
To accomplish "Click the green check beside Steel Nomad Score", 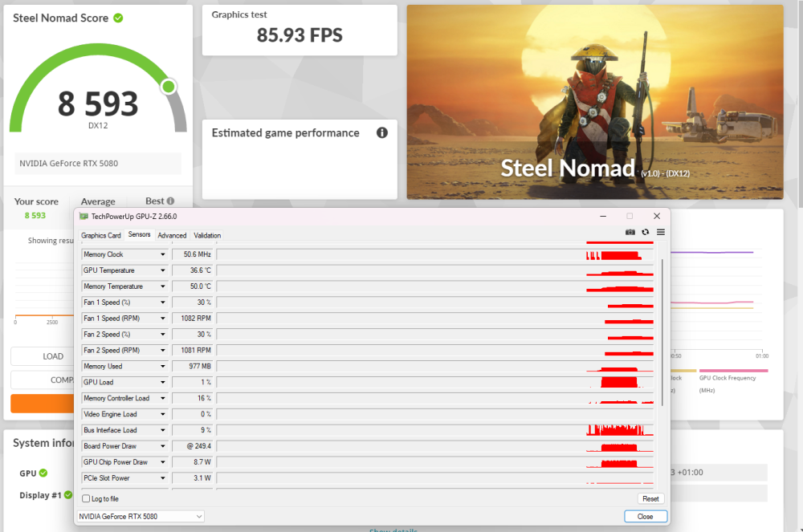I will coord(118,18).
